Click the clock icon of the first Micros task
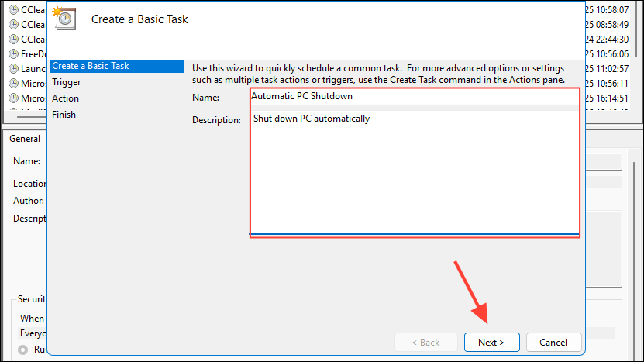 13,84
